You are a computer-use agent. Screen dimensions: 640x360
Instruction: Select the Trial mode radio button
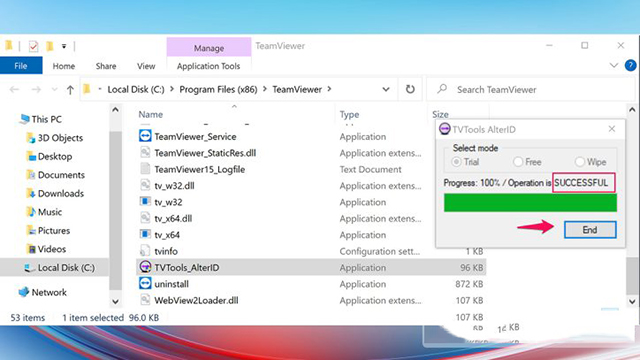click(x=456, y=162)
